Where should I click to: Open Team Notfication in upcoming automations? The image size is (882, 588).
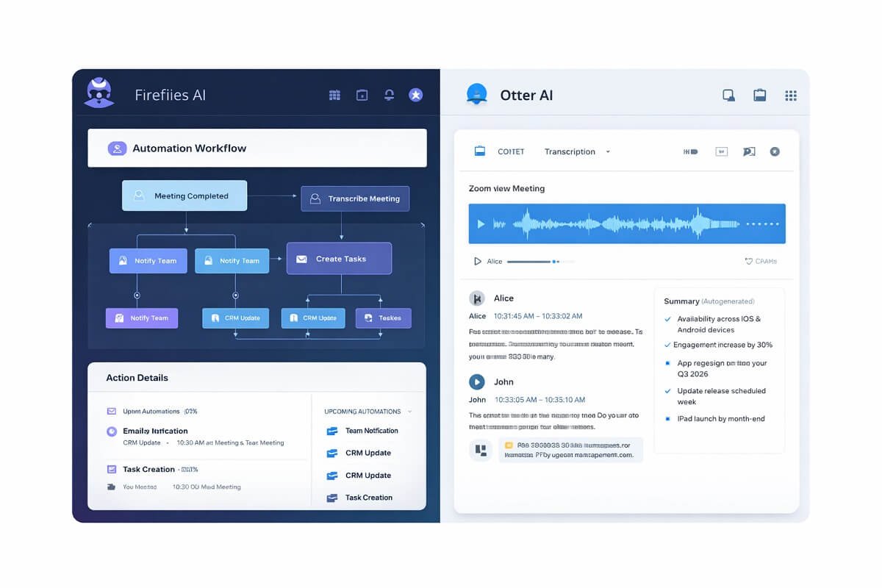[x=372, y=431]
